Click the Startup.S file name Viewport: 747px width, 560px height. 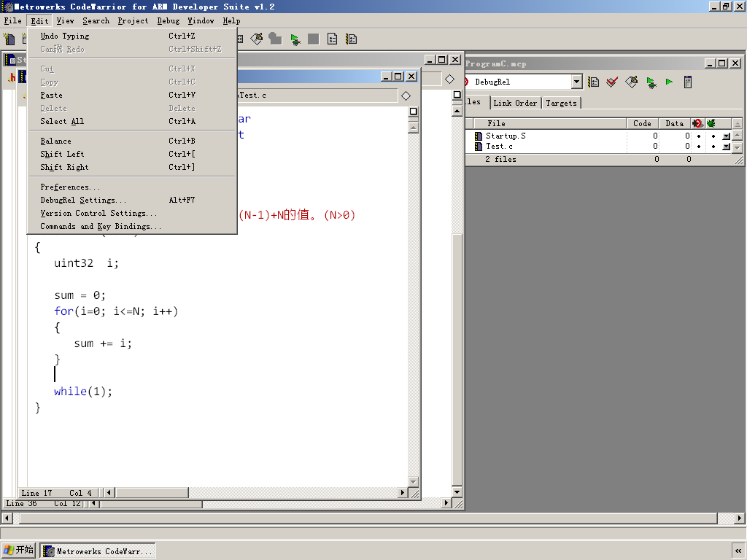506,136
